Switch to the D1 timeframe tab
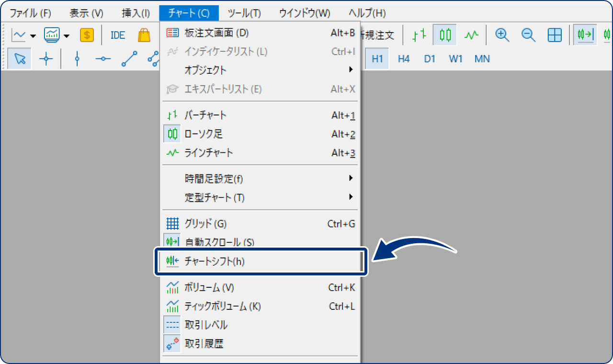 point(429,58)
